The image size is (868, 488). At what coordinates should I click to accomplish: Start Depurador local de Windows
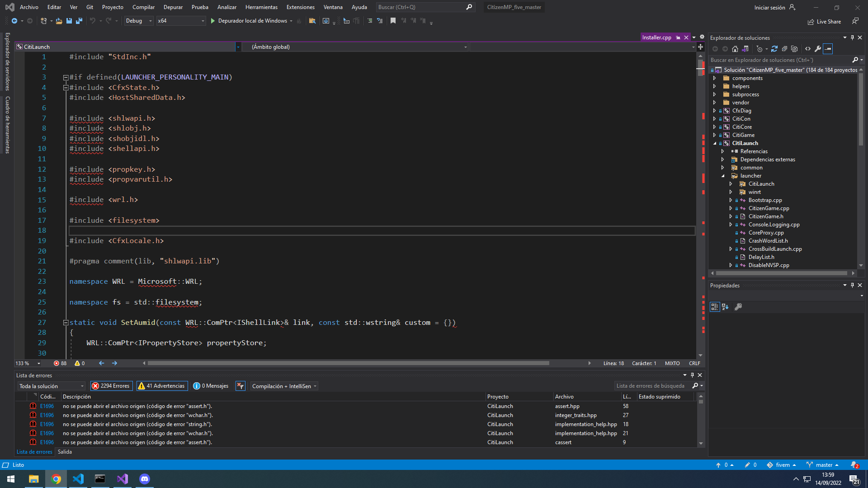click(x=252, y=21)
